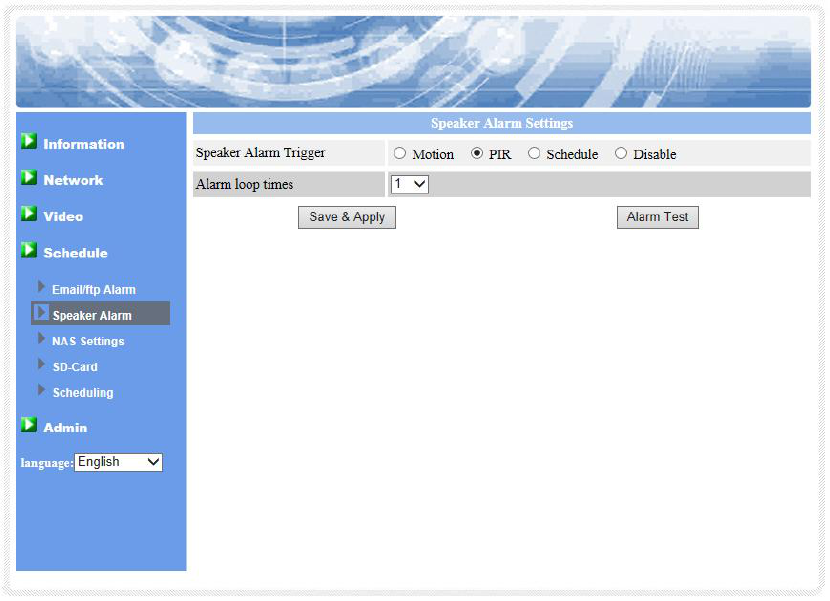The height and width of the screenshot is (601, 830).
Task: Click the green arrow icon beside Network
Action: tap(29, 177)
